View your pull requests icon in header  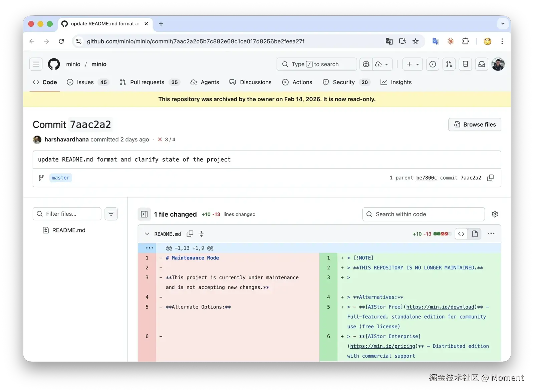[449, 64]
